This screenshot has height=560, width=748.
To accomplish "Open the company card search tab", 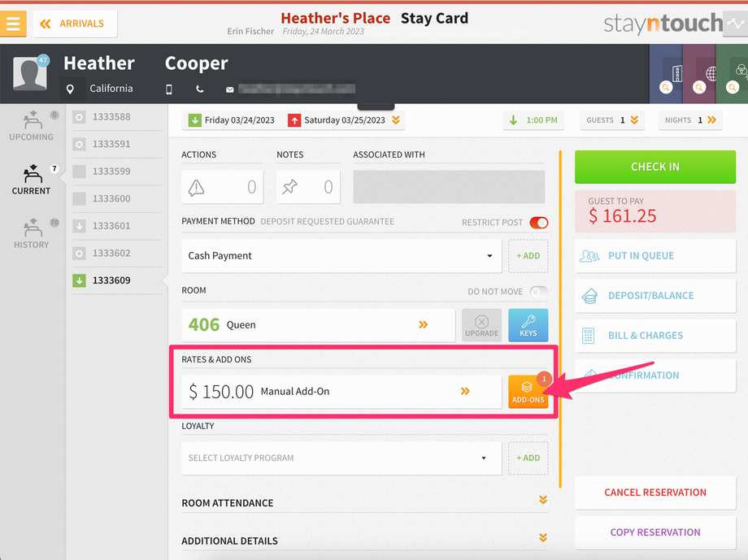I will [667, 74].
